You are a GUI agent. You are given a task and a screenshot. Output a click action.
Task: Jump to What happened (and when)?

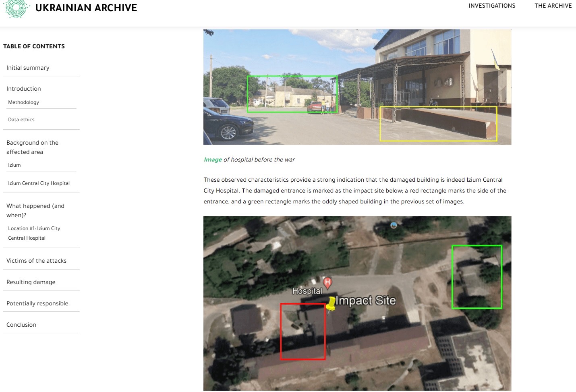(x=35, y=210)
